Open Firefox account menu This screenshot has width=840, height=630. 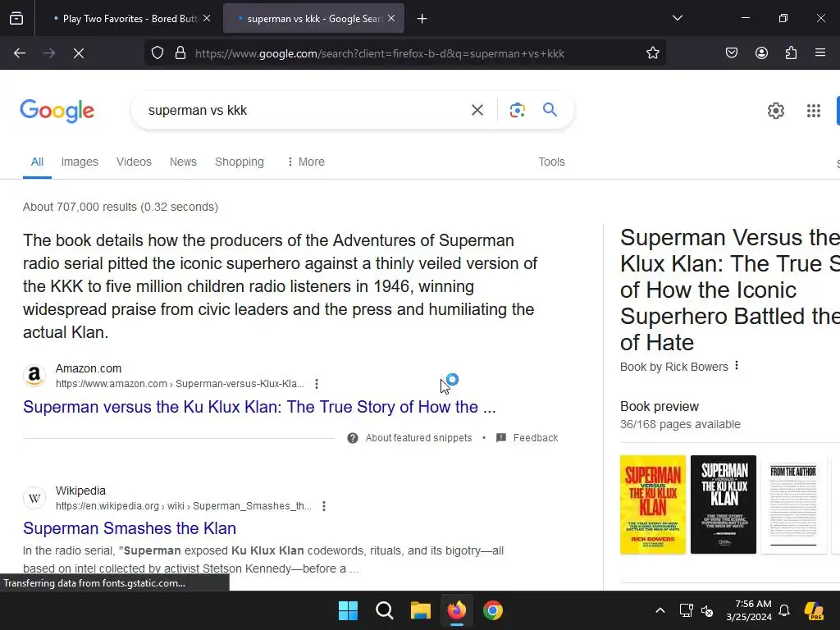(761, 52)
